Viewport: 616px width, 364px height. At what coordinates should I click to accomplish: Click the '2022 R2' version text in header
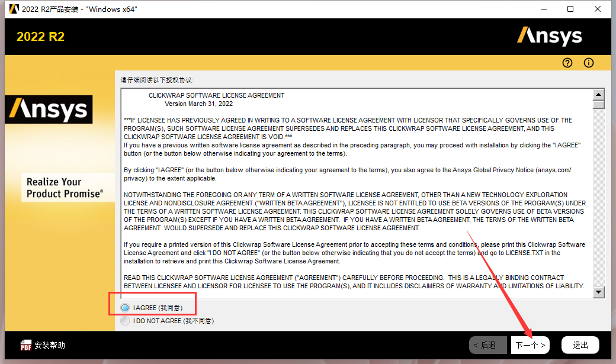point(40,37)
